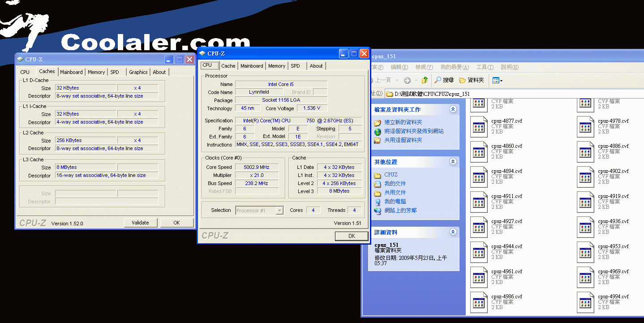Switch to Mainboard tab in CPU-Z 1.51
Viewport: 644px width, 323px height.
point(252,66)
